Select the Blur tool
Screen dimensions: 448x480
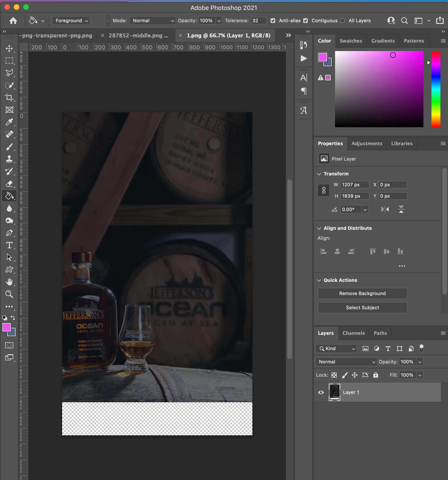click(x=9, y=208)
